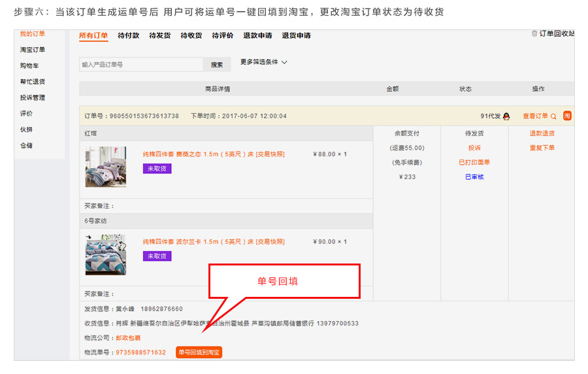Switch to the 所有订单 tab

point(93,36)
